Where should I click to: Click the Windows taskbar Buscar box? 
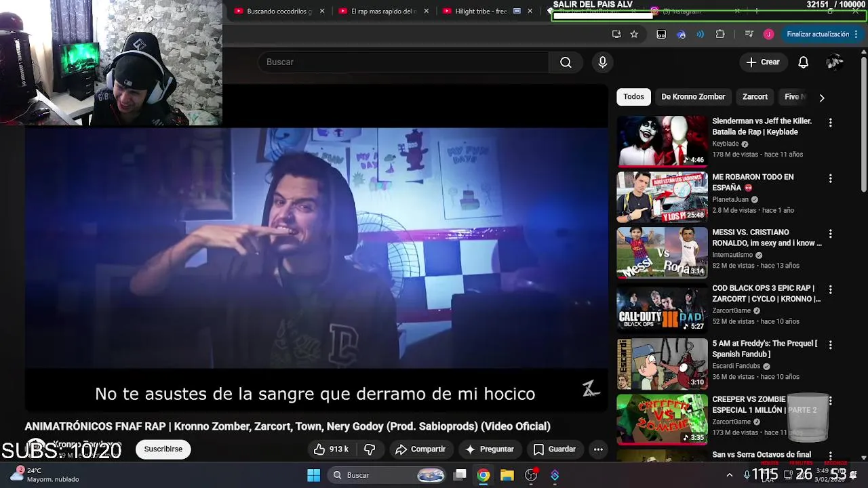(x=387, y=475)
